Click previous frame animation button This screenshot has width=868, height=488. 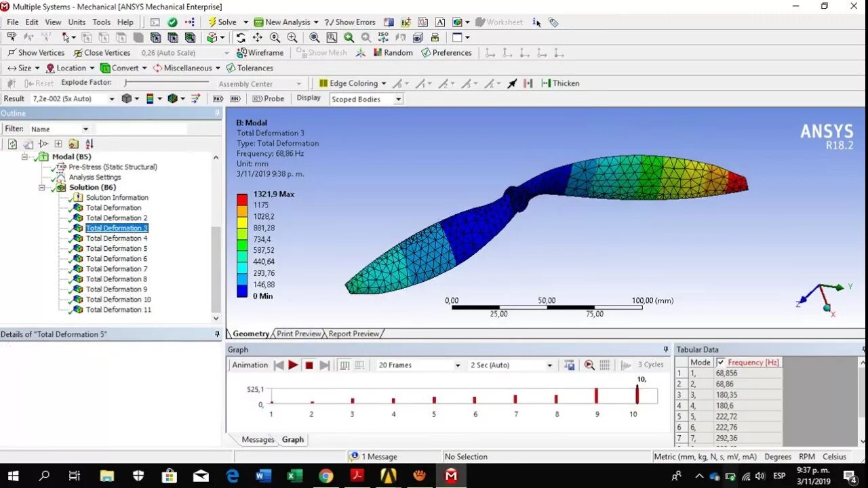[278, 365]
